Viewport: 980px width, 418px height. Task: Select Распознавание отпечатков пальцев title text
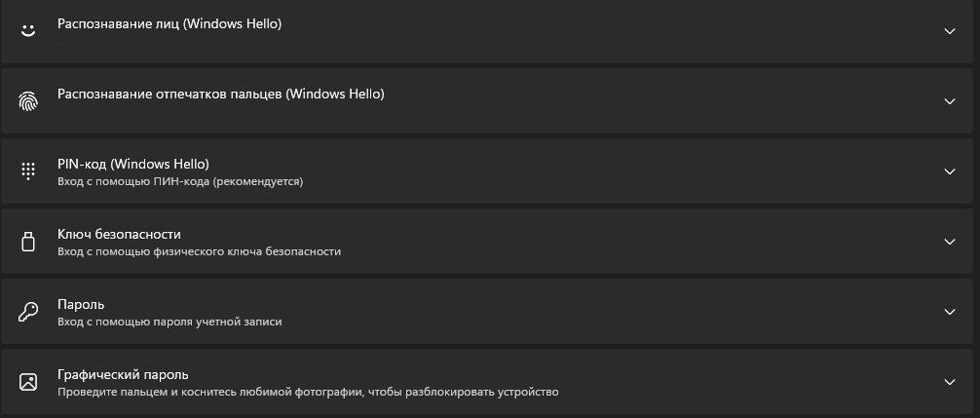[x=220, y=95]
